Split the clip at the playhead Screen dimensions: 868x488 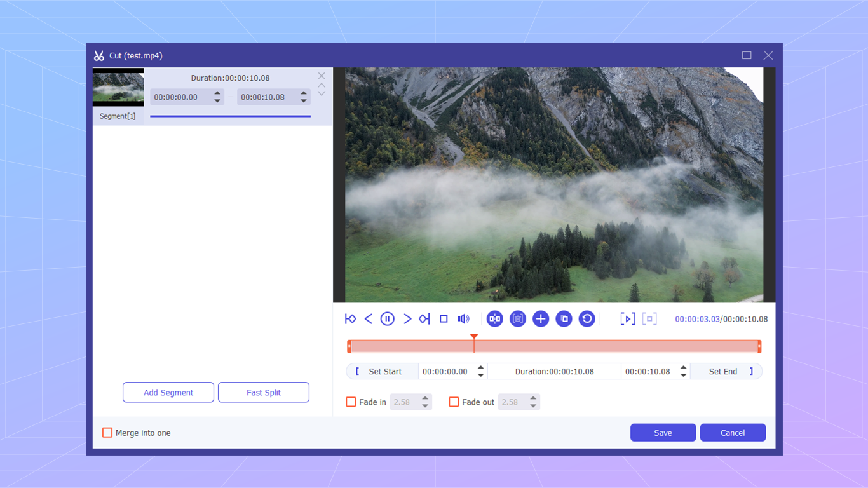pos(494,318)
